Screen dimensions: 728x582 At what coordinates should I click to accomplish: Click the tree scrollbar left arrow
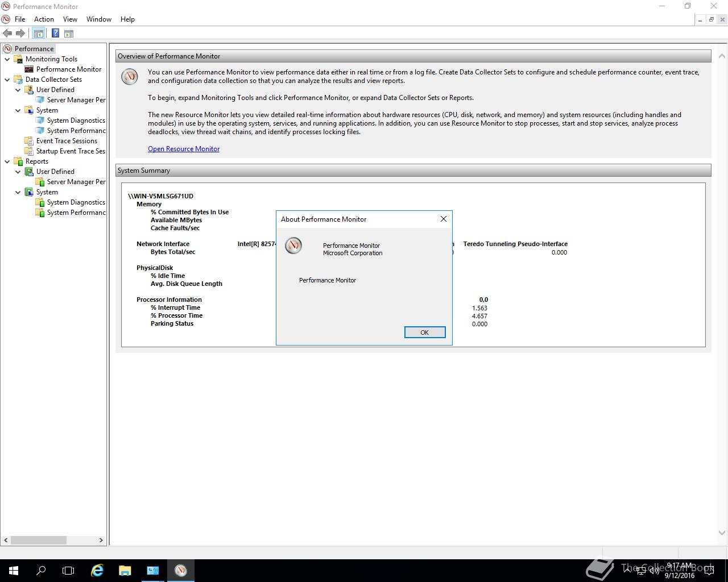[6, 540]
